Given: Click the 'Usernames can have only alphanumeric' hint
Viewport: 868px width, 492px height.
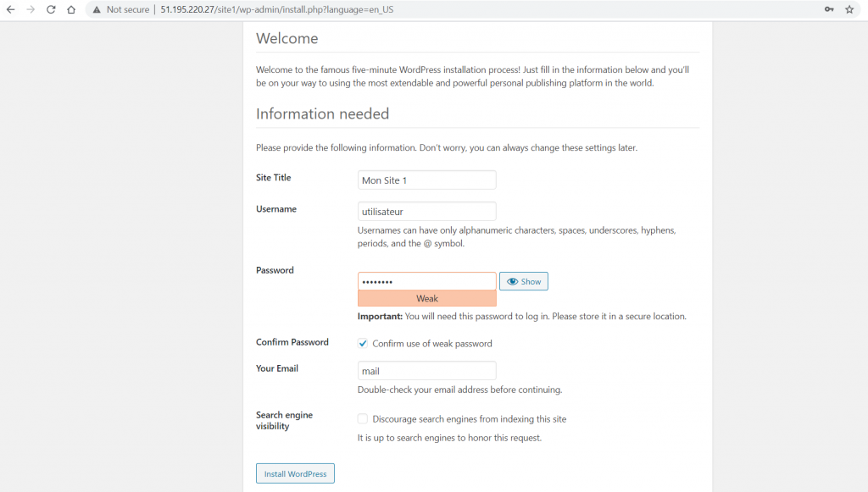Looking at the screenshot, I should click(516, 236).
